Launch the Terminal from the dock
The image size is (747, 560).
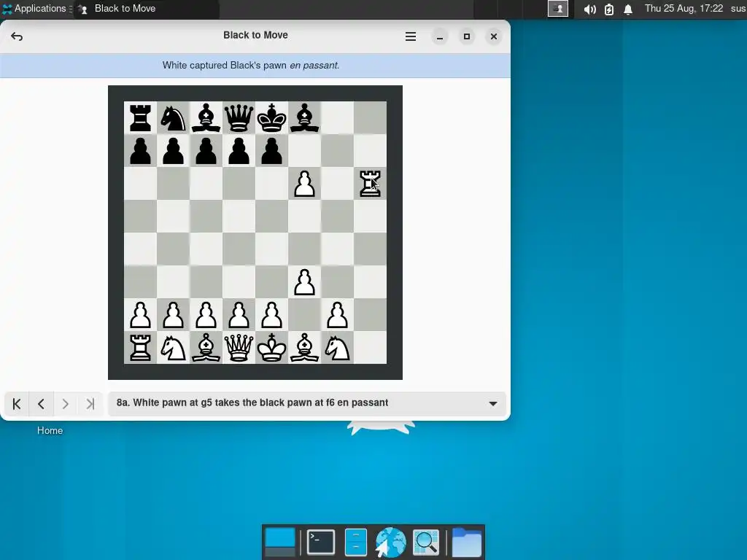(x=321, y=542)
